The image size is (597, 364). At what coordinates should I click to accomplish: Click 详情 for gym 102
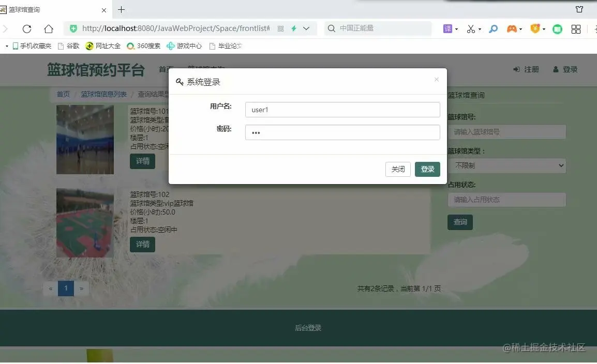[142, 244]
